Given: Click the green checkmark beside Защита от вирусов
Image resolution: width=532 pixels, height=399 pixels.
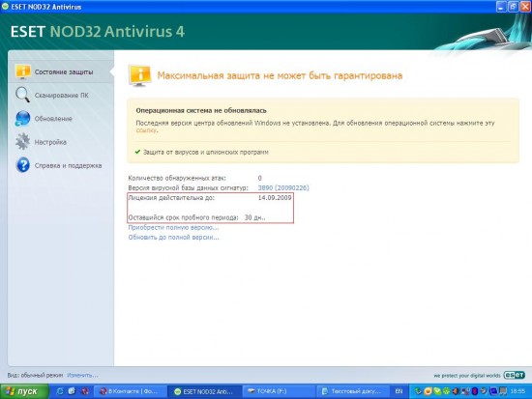Looking at the screenshot, I should click(x=137, y=152).
